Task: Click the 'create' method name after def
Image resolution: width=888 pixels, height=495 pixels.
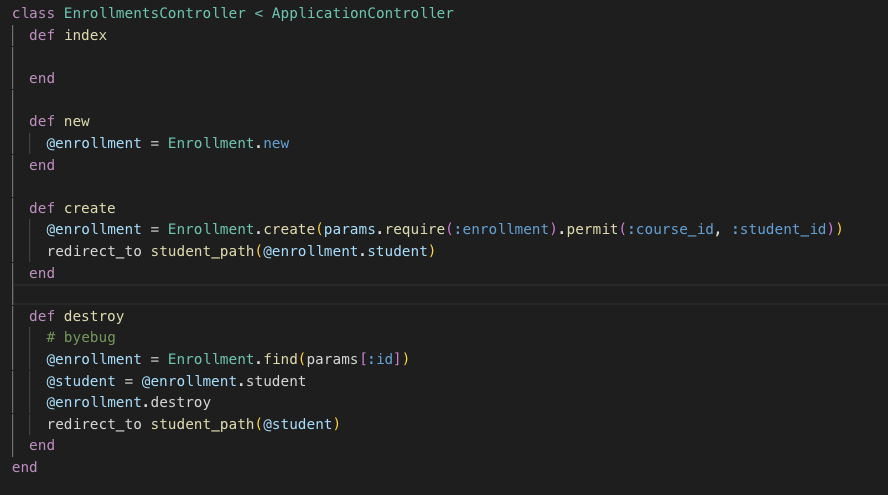Action: pos(89,208)
